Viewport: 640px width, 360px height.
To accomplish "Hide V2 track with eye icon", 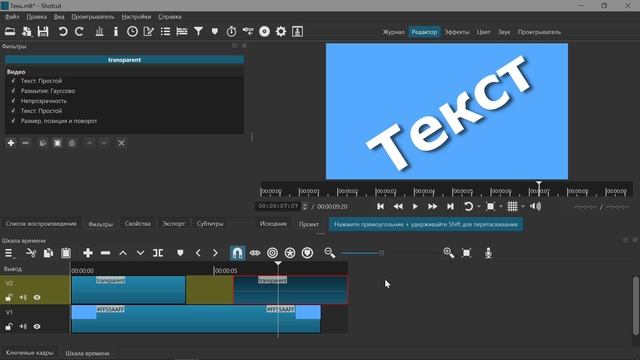I will 37,298.
